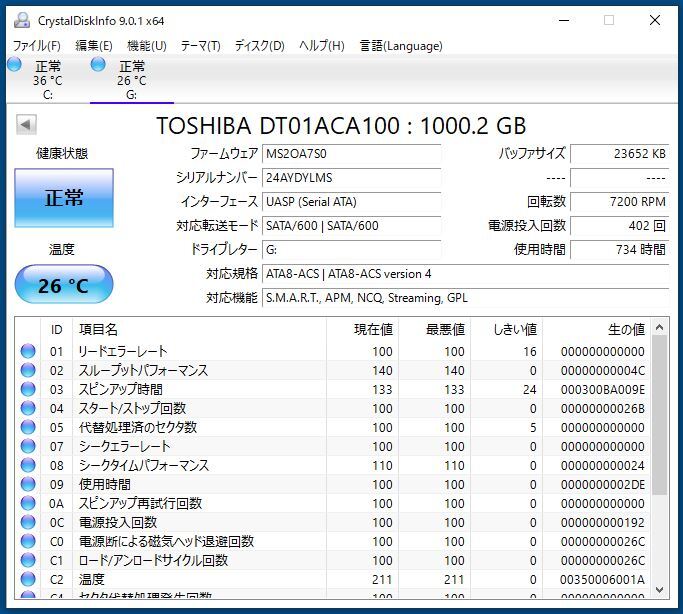
Task: Click the CrystalDiskInfo app icon in title bar
Action: point(22,20)
